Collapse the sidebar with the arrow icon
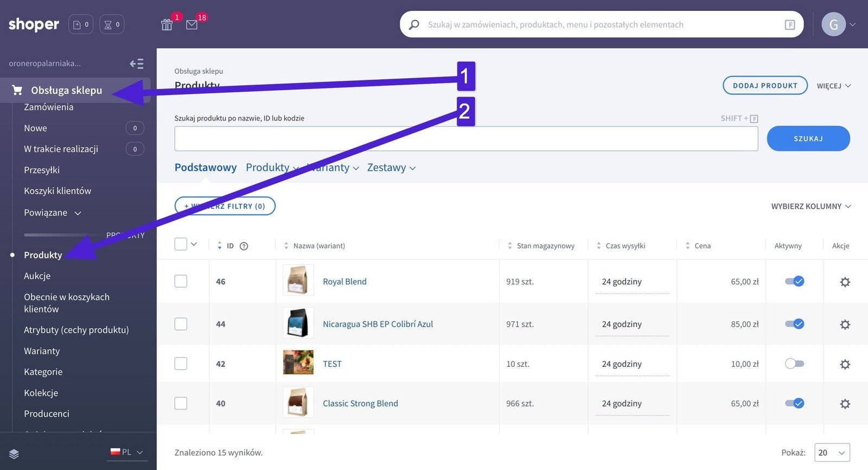Screen dimensions: 868x470 coord(137,64)
